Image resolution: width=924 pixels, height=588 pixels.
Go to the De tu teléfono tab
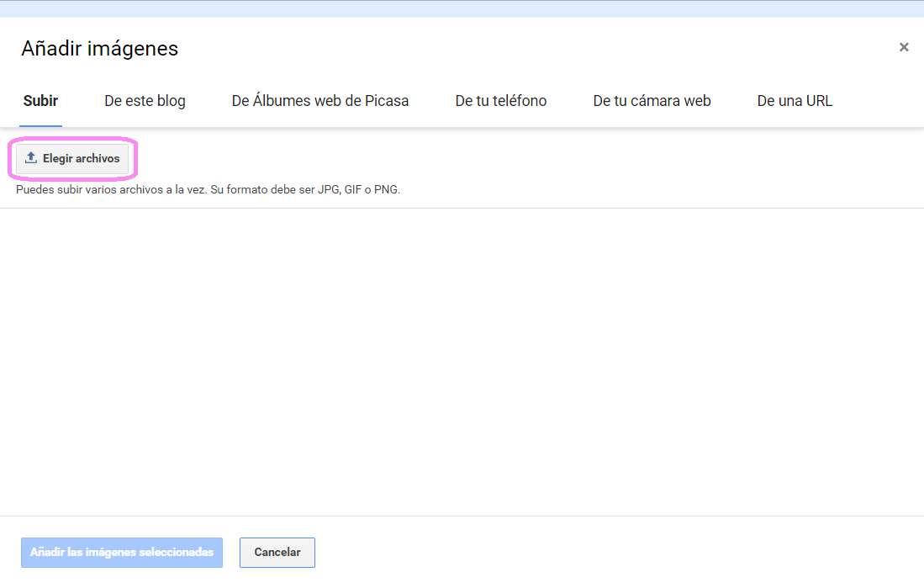pyautogui.click(x=501, y=101)
